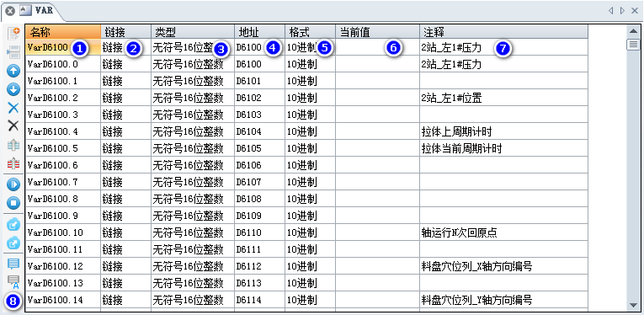Click the tab scroll left arrow at top right

point(610,11)
